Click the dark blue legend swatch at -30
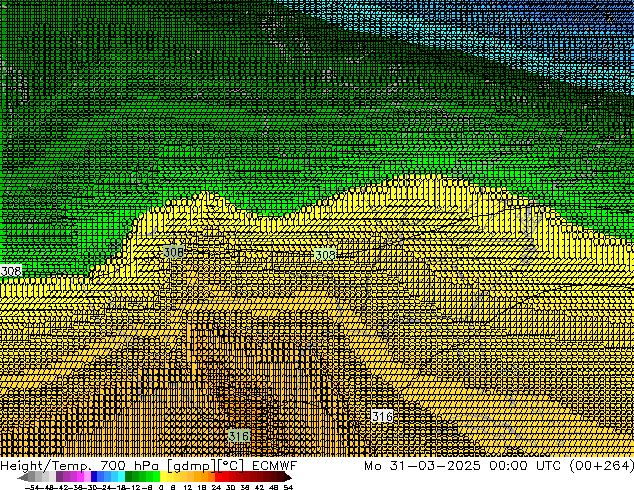This screenshot has height=490, width=634. point(94,476)
